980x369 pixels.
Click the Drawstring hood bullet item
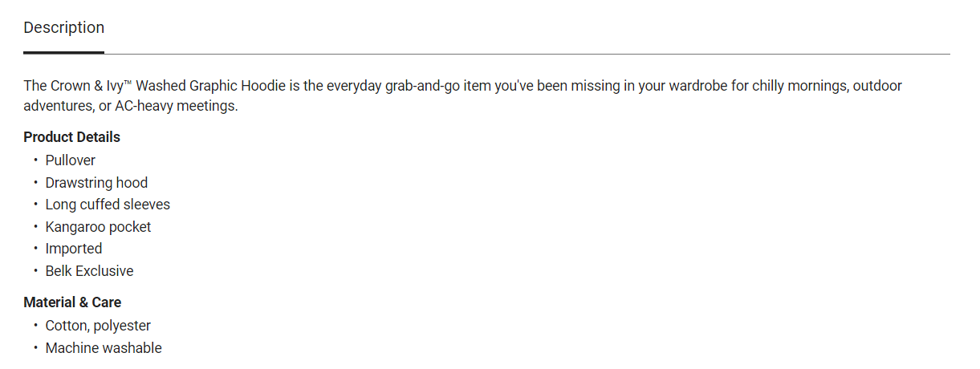[96, 183]
